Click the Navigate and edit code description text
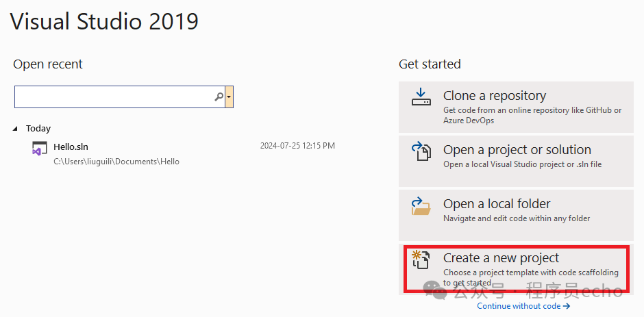Viewport: 644px width, 317px height. click(516, 218)
